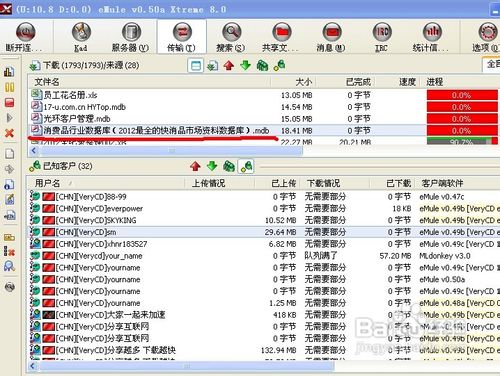The image size is (500, 376).
Task: Open the Servers (服务器) panel
Action: point(131,37)
